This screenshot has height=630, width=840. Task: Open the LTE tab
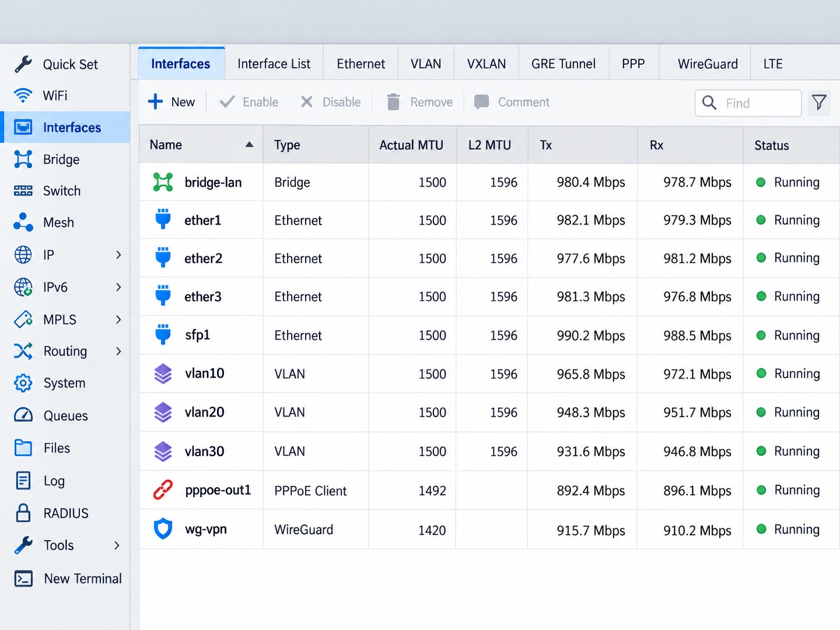point(773,64)
